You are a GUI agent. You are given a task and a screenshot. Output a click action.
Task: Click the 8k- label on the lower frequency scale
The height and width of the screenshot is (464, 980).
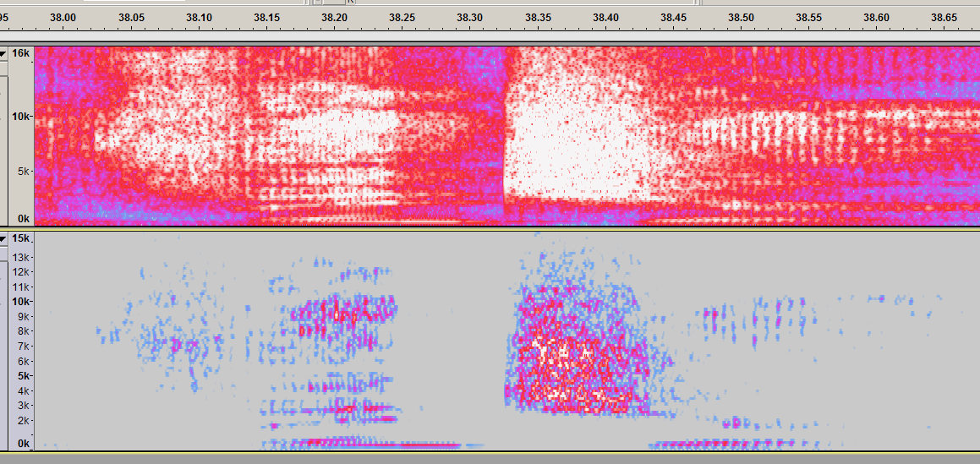25,331
